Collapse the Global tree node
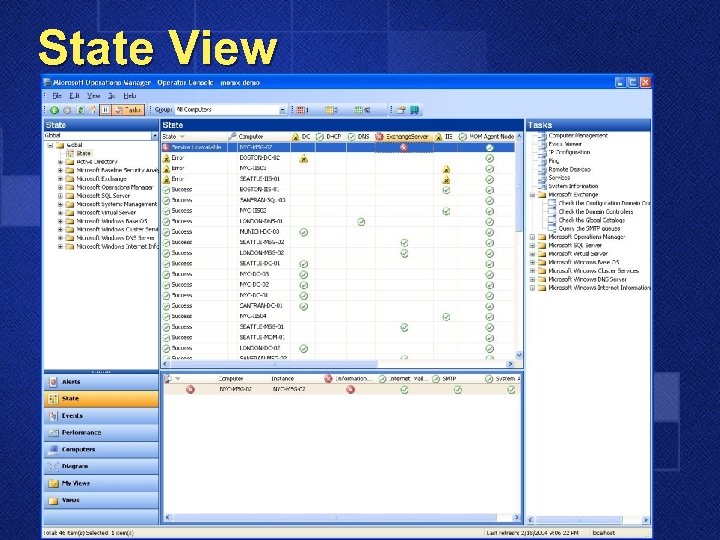 coord(50,145)
